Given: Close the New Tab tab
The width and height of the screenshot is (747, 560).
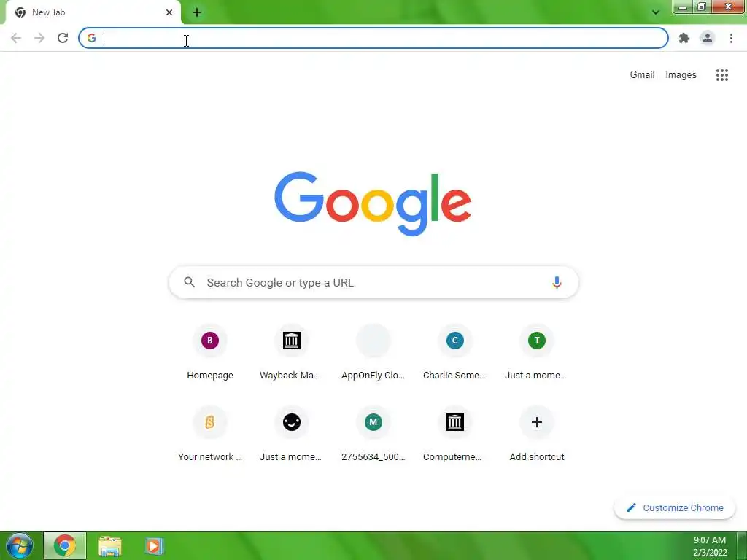Looking at the screenshot, I should click(x=169, y=12).
